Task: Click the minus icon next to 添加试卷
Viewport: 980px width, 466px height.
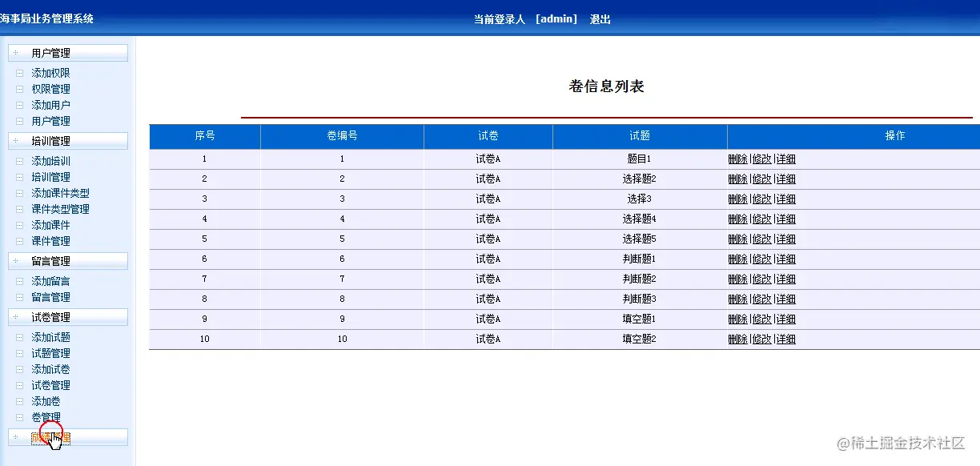Action: coord(18,369)
